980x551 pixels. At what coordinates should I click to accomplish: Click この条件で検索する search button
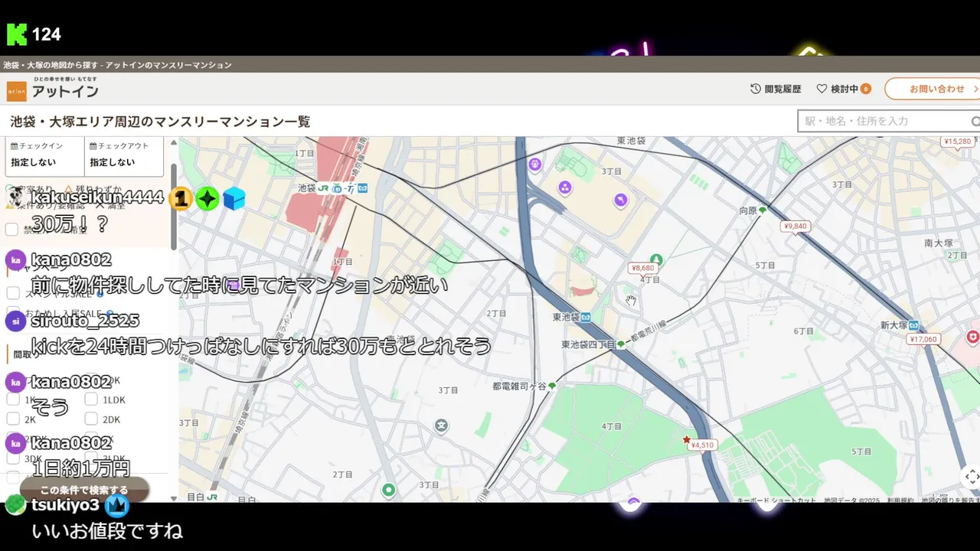tap(84, 490)
